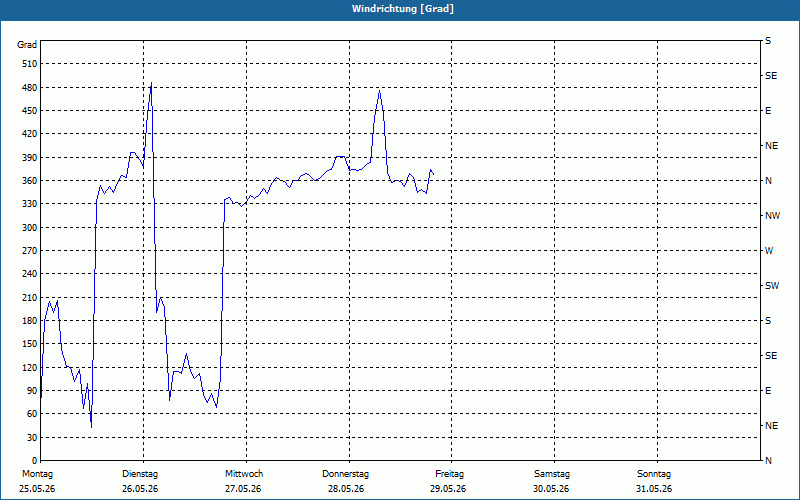Select the 120 value on the left axis
Screen dimensions: 800x500
tap(30, 367)
